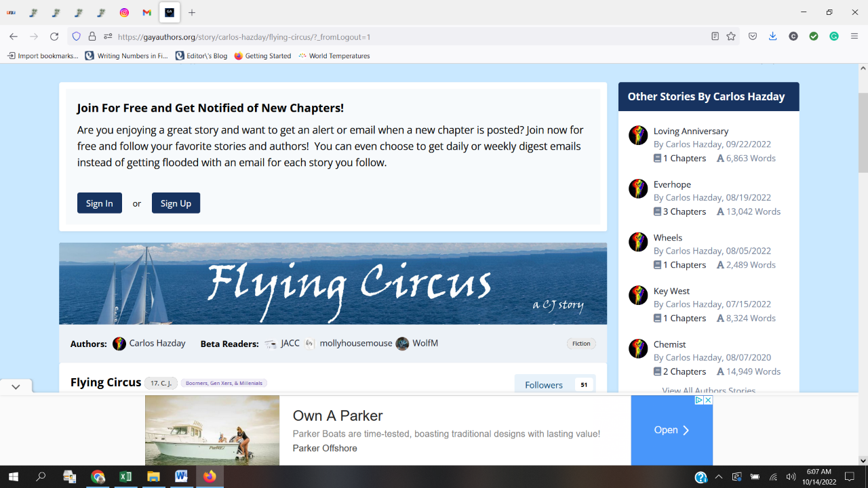Expand the collapsed bottom panel chevron
This screenshot has width=868, height=488.
16,386
